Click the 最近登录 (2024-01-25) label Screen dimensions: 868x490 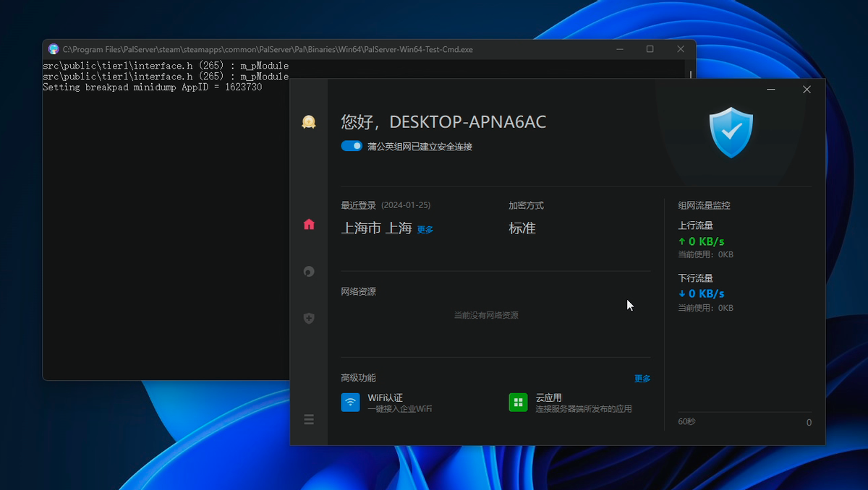click(x=386, y=206)
